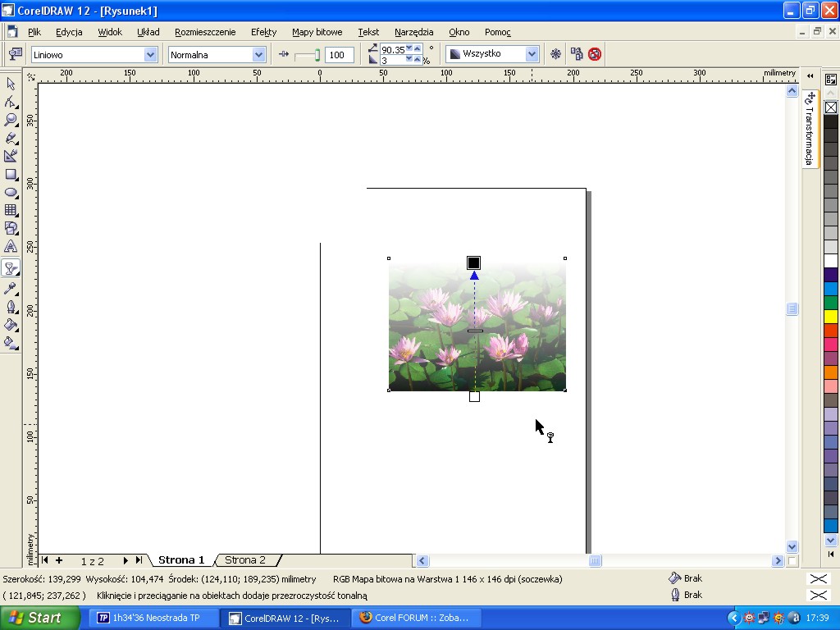Screen dimensions: 840x630
Task: Click the Freeze transparency snowflake button
Action: click(x=555, y=54)
